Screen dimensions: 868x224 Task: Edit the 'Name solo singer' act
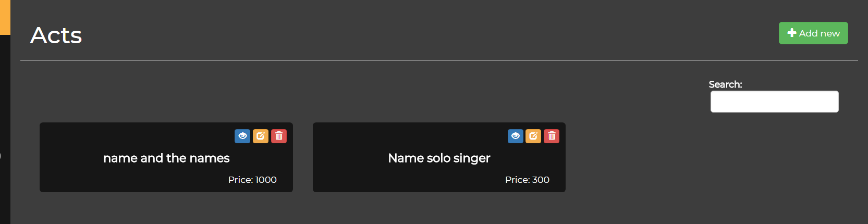point(533,136)
